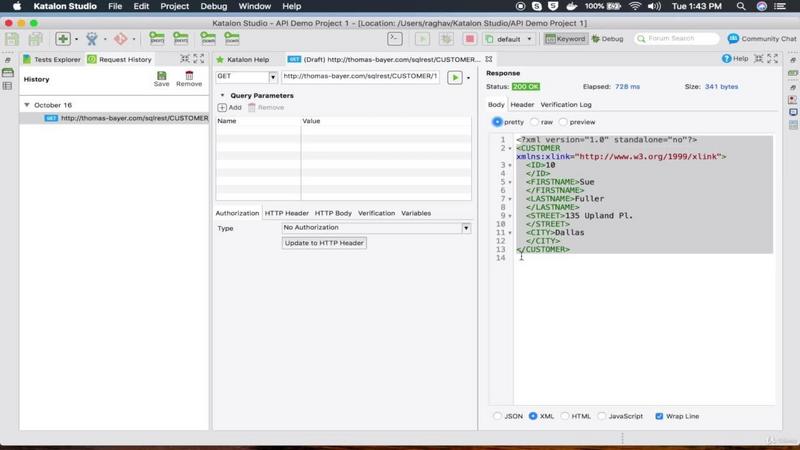The image size is (800, 450).
Task: Click the Spy tool icon in the toolbar
Action: point(92,39)
